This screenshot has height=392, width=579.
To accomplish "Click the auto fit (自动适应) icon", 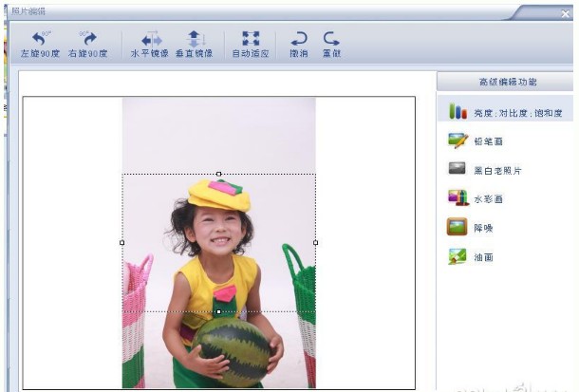I will (x=251, y=40).
